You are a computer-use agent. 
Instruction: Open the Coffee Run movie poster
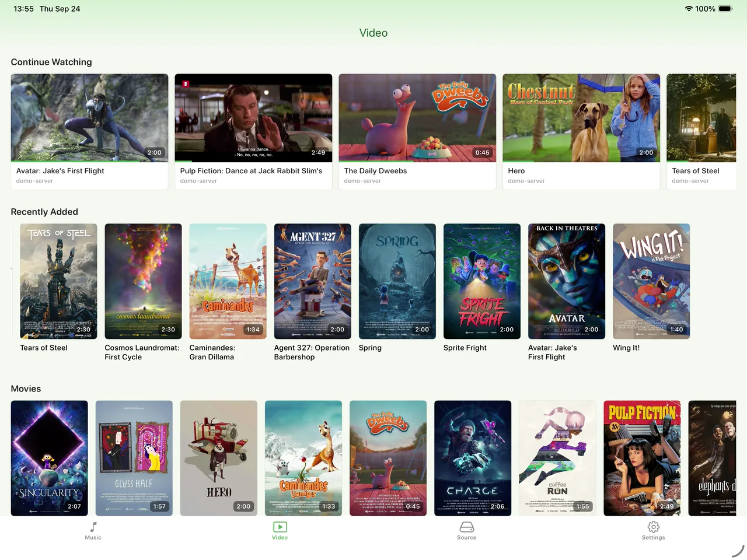pos(557,458)
